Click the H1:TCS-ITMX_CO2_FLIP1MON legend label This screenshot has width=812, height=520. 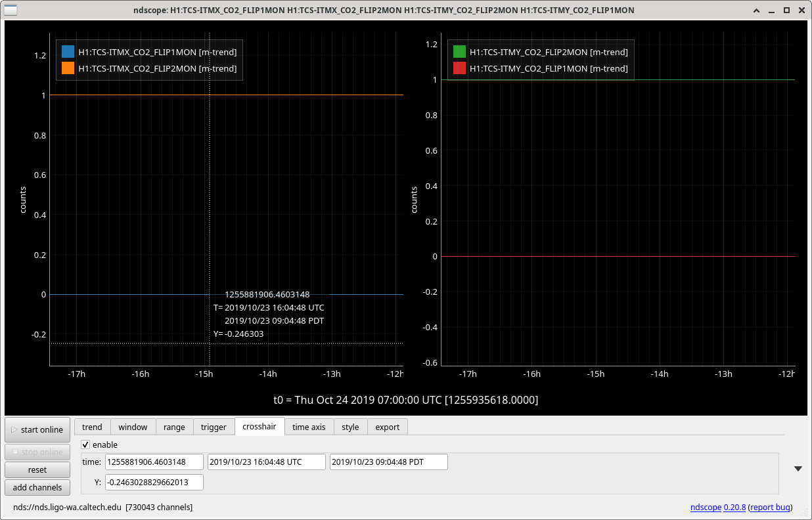(158, 52)
